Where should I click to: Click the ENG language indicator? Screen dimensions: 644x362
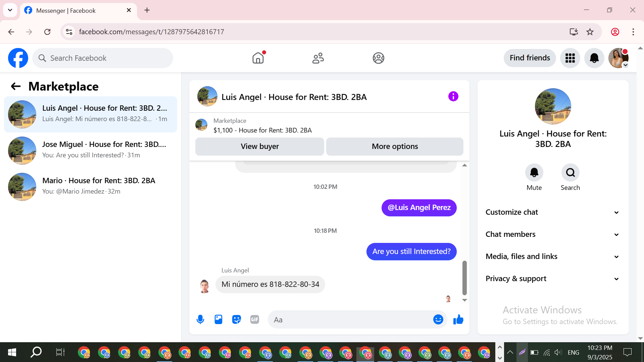pyautogui.click(x=574, y=352)
